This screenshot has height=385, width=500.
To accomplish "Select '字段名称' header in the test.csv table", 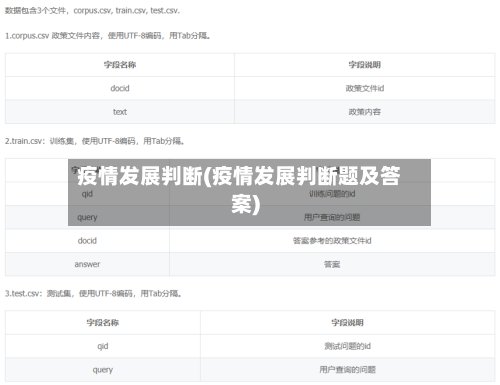I will pos(103,323).
